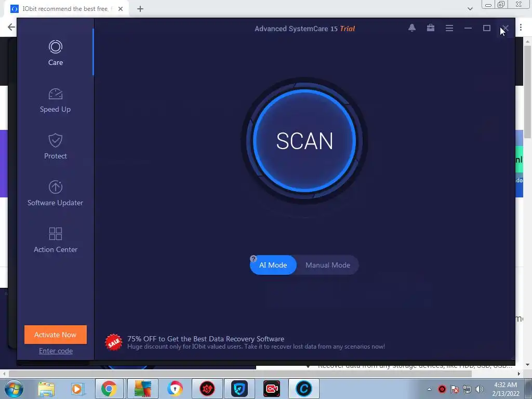
Task: Open the browser tab search dropdown
Action: 470,9
